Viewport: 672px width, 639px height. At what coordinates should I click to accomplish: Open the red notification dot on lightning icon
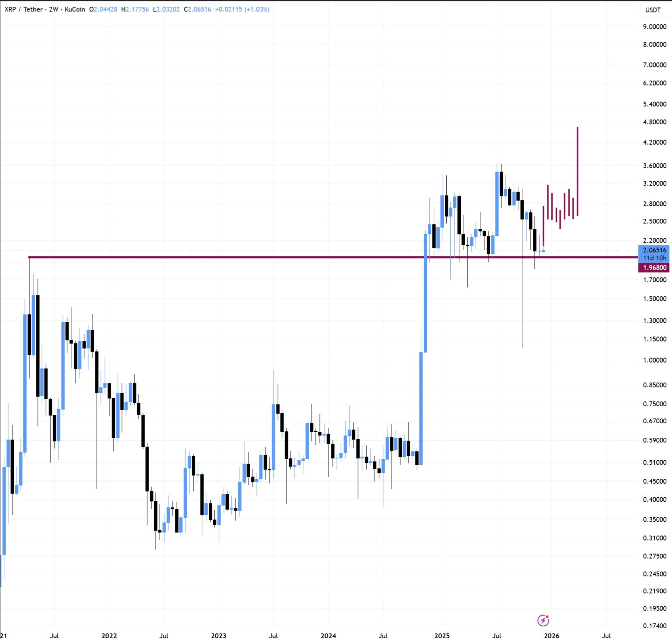tap(547, 617)
